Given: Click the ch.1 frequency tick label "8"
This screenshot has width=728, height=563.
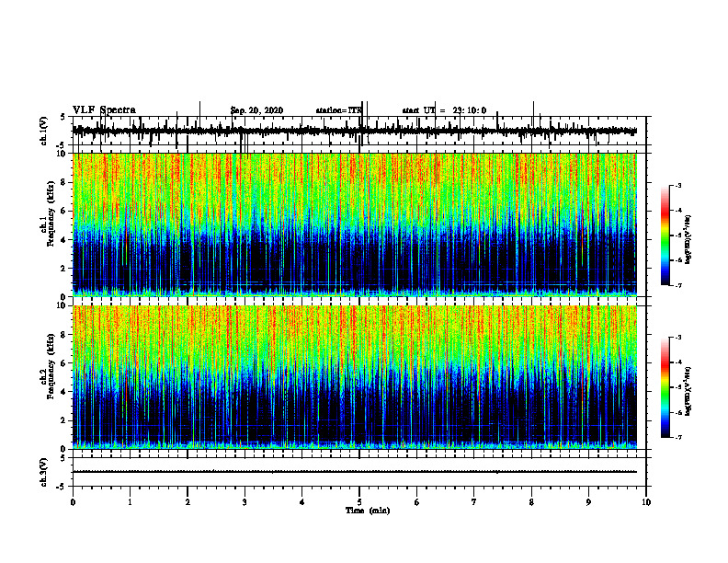Looking at the screenshot, I should [x=64, y=182].
